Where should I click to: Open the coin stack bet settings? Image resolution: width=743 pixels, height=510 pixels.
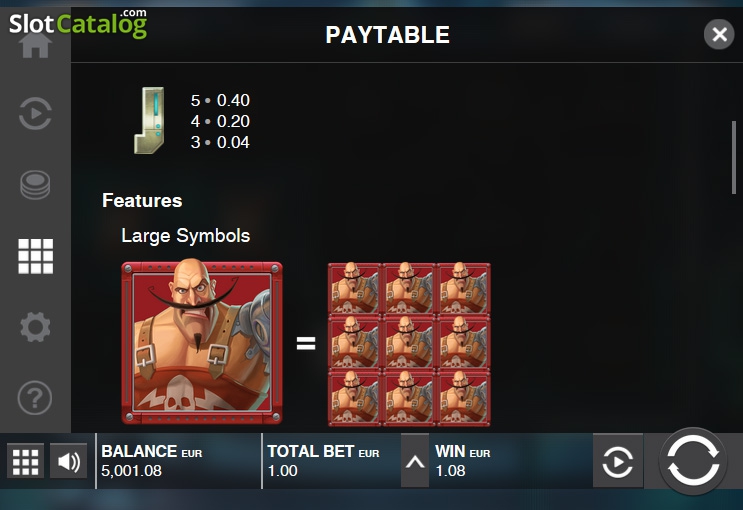point(35,184)
